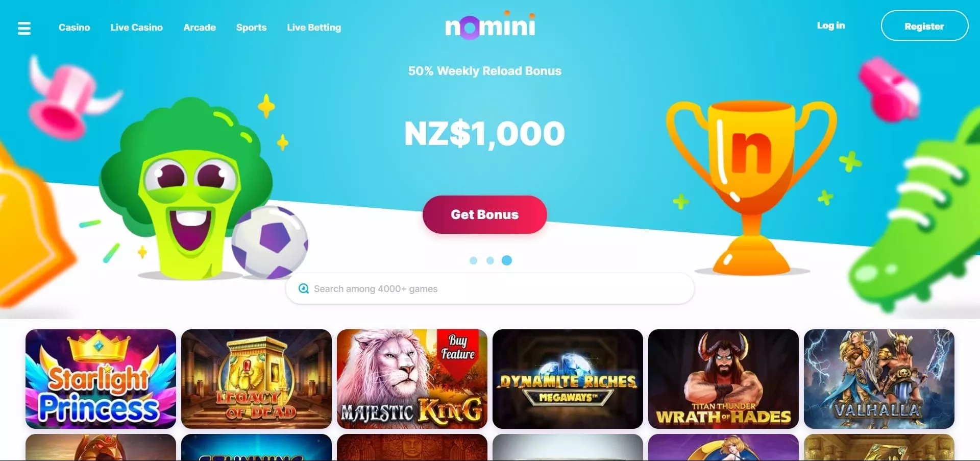
Task: Open Dynamite Riches Megaways tile
Action: (568, 379)
